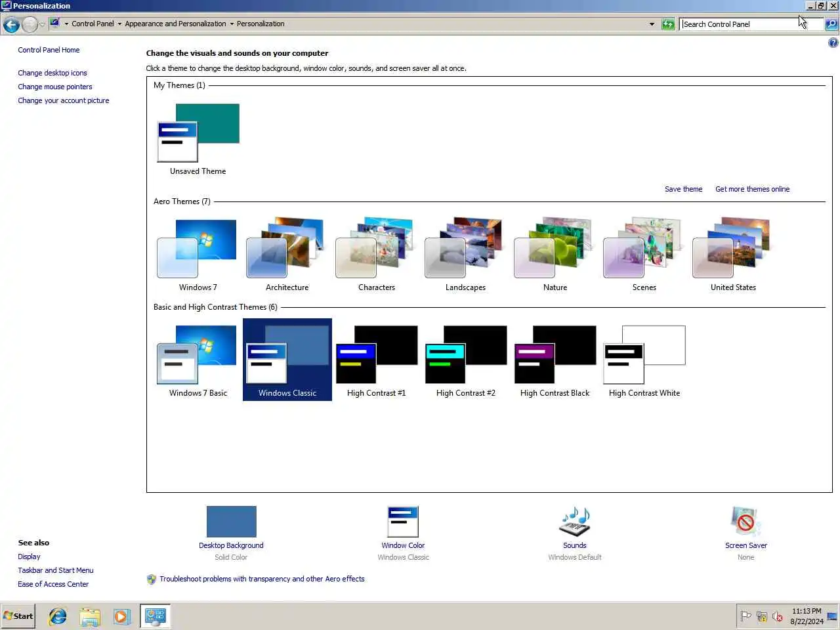The height and width of the screenshot is (630, 840).
Task: Click the My Themes (1) heading
Action: (x=179, y=85)
